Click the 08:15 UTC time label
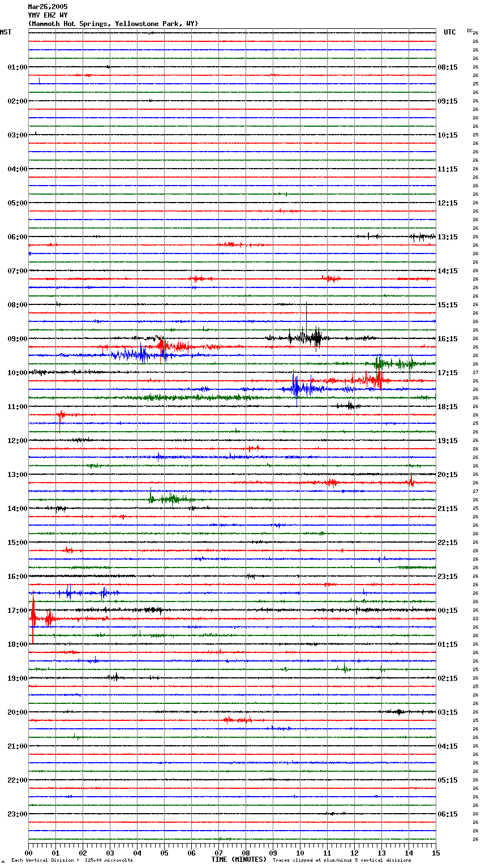Image resolution: width=481 pixels, height=868 pixels. point(448,67)
